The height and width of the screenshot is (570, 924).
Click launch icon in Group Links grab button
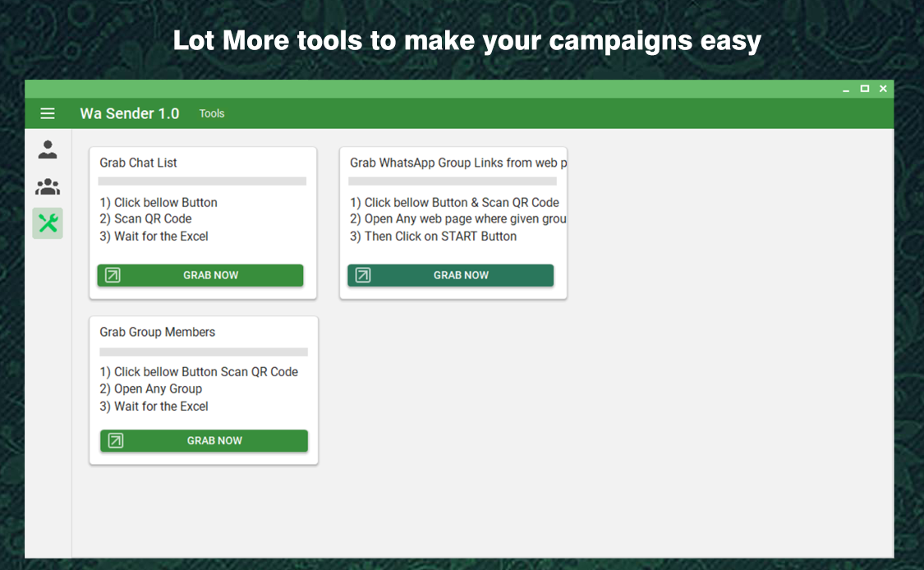pyautogui.click(x=362, y=275)
